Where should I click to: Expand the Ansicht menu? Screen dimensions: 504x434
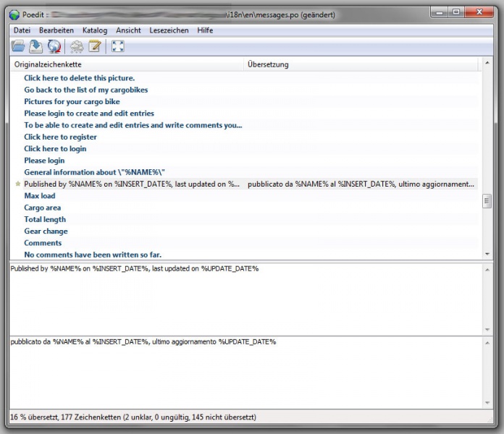(128, 30)
